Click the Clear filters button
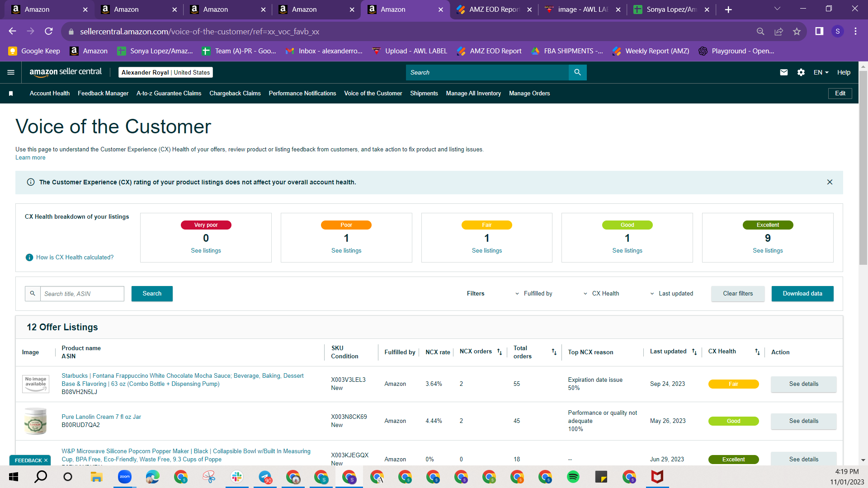 click(x=738, y=294)
